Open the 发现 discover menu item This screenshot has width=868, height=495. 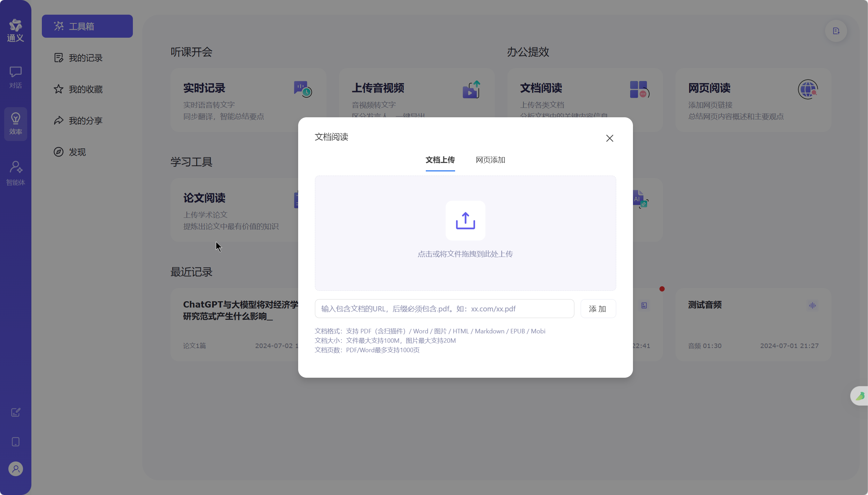(77, 152)
